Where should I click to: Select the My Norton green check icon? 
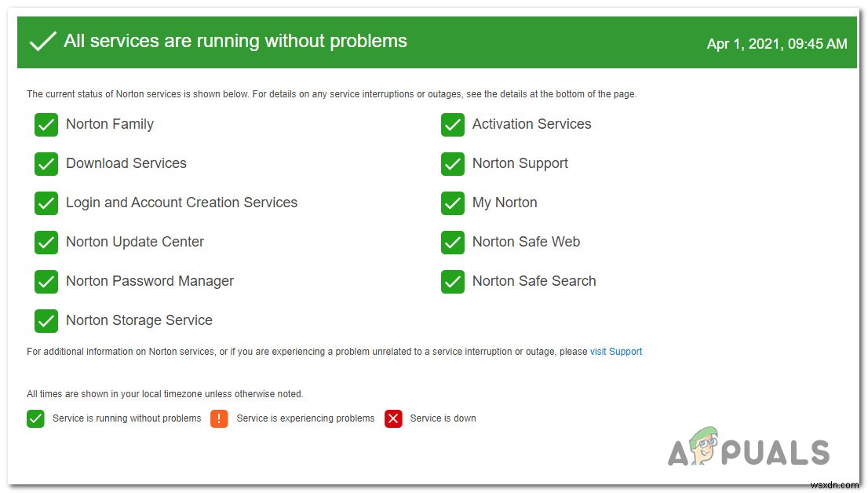[x=453, y=203]
